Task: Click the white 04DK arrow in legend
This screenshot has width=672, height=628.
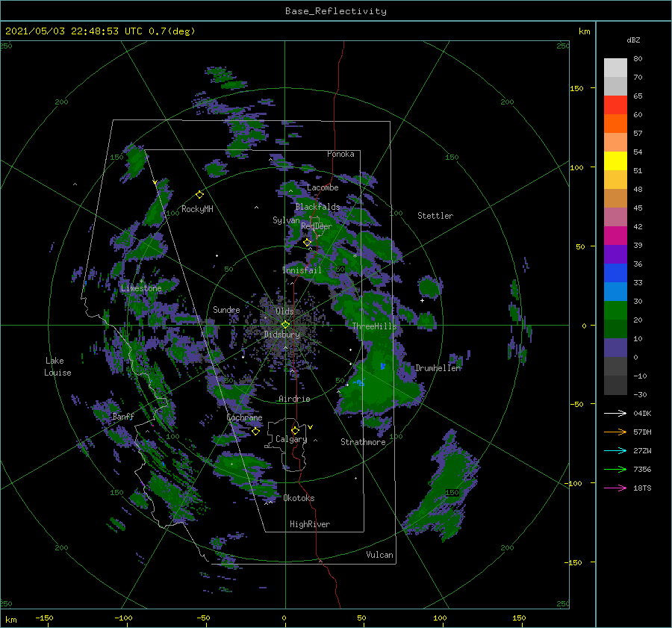Action: (615, 413)
